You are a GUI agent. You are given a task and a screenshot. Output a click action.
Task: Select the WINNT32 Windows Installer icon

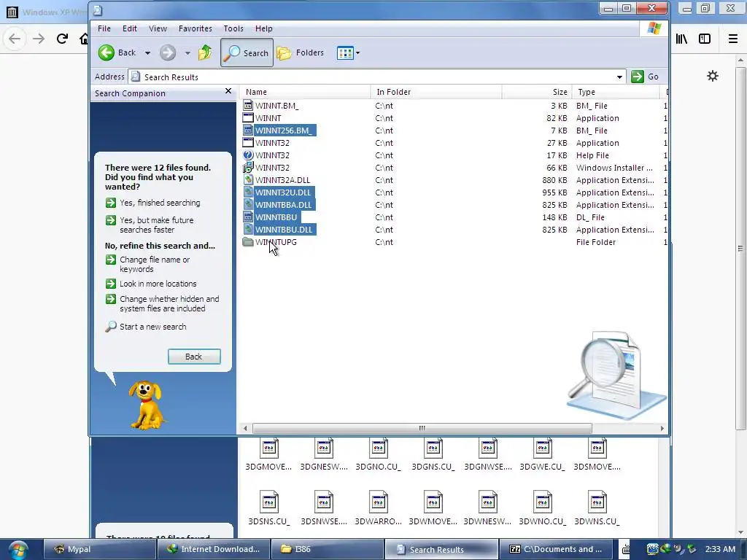(248, 168)
